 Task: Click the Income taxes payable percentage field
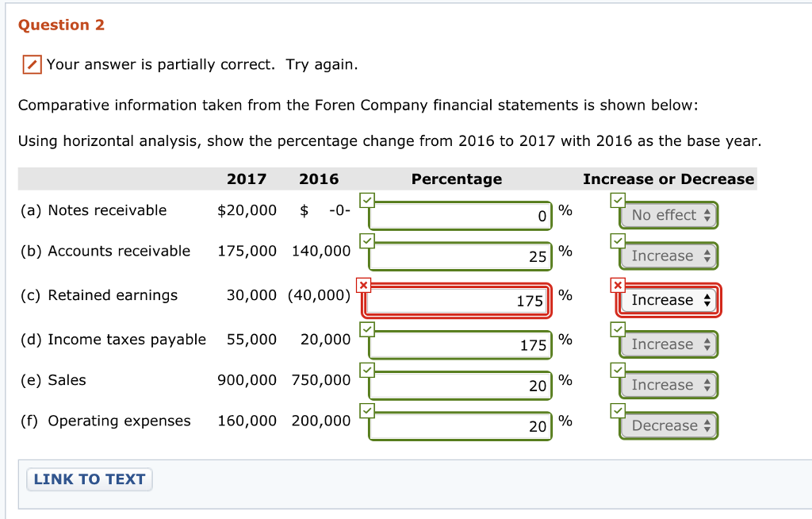tap(460, 344)
